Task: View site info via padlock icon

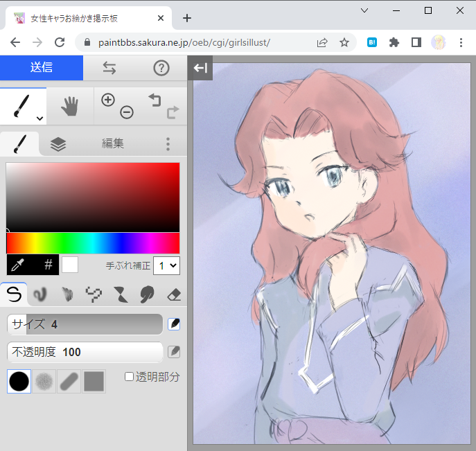Action: pyautogui.click(x=87, y=42)
